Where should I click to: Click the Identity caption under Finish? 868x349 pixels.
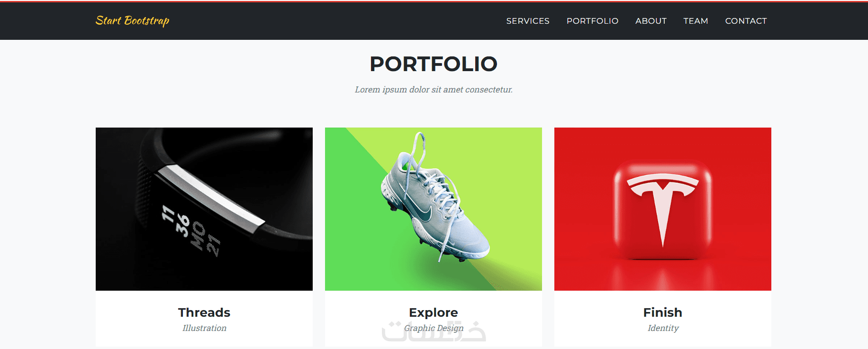click(x=663, y=328)
